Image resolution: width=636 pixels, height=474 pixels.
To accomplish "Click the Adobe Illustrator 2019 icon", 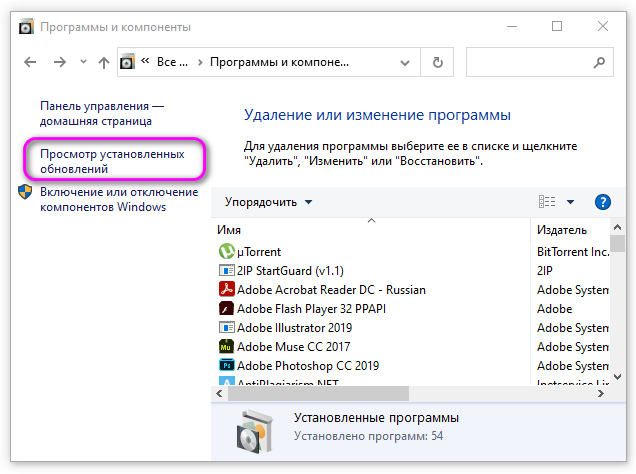I will 226,327.
